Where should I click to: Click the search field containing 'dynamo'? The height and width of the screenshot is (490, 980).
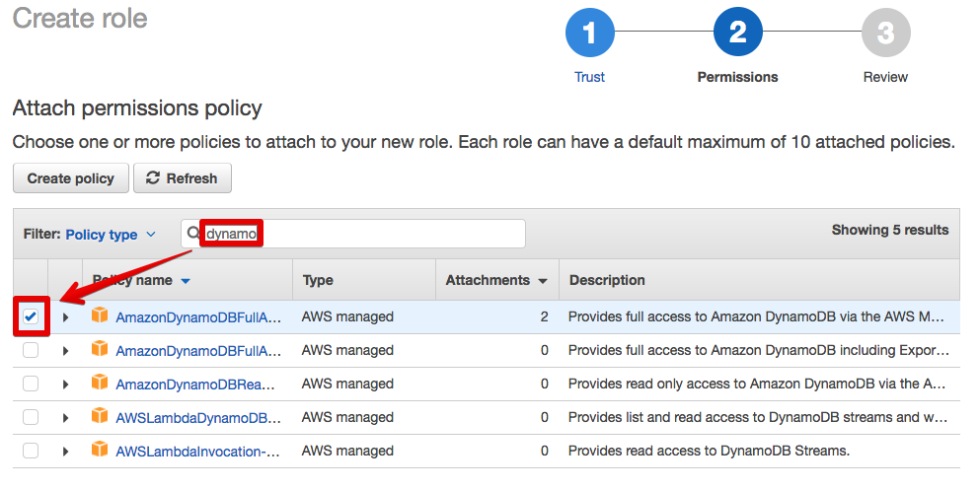pyautogui.click(x=353, y=234)
